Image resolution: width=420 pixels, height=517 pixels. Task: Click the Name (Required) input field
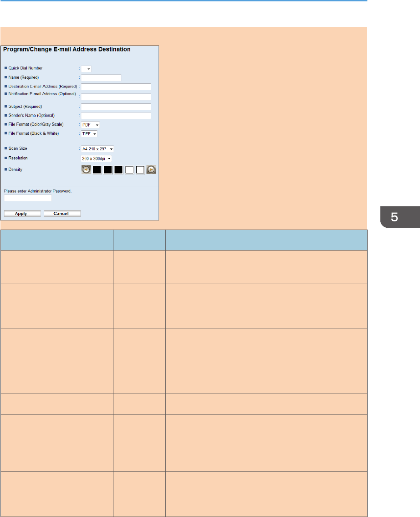(101, 78)
